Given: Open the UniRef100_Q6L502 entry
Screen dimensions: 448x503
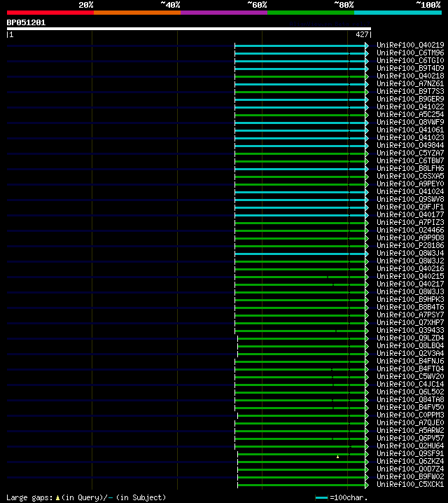Looking at the screenshot, I should [410, 392].
